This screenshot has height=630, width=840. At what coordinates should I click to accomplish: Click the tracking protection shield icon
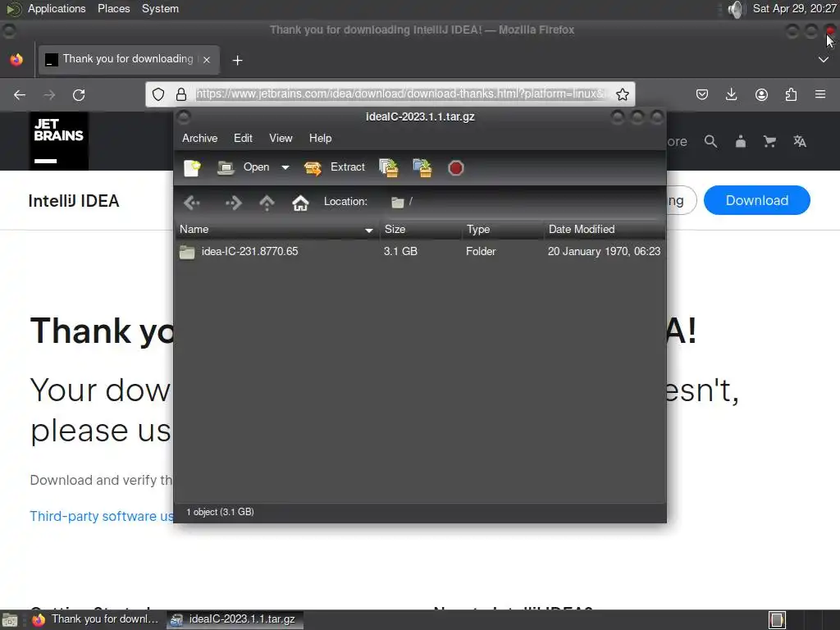[x=158, y=94]
